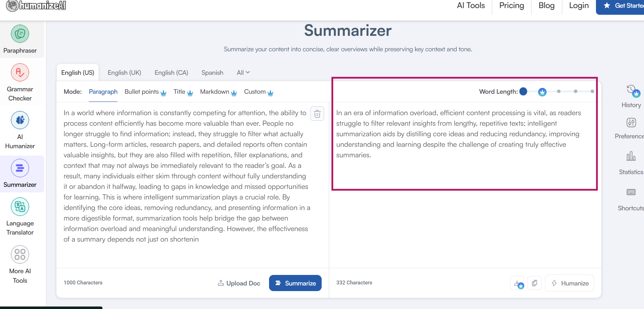Open the Grammar Checker icon

pyautogui.click(x=20, y=73)
